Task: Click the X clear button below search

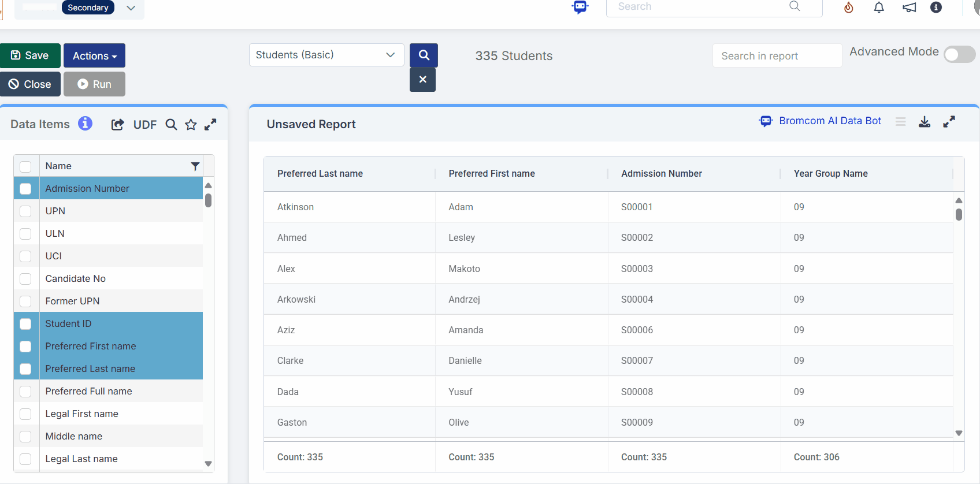Action: 422,80
